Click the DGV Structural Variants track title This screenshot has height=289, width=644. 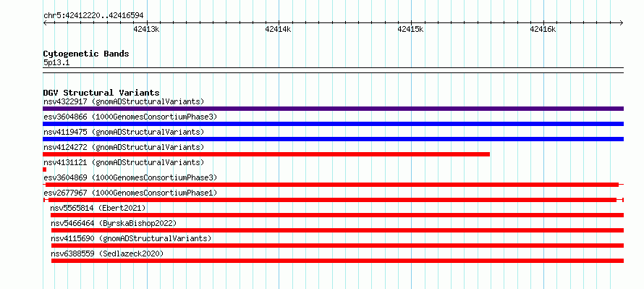coord(101,93)
